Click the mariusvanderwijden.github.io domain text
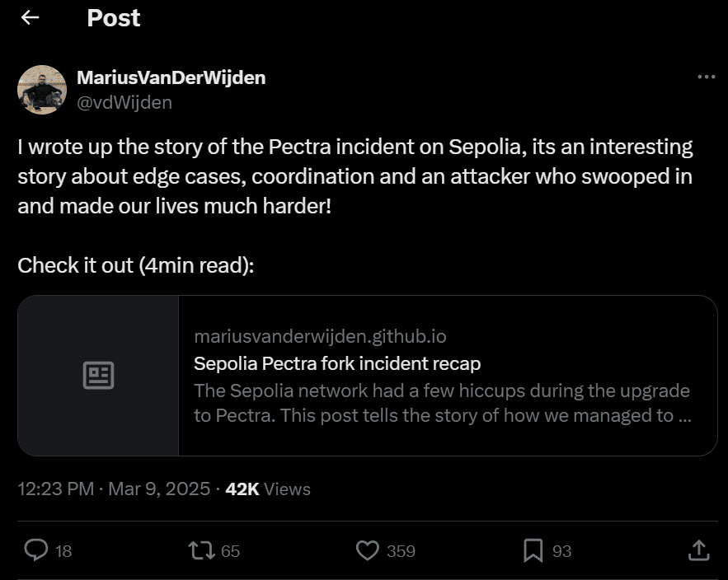Image resolution: width=728 pixels, height=580 pixels. [x=320, y=336]
